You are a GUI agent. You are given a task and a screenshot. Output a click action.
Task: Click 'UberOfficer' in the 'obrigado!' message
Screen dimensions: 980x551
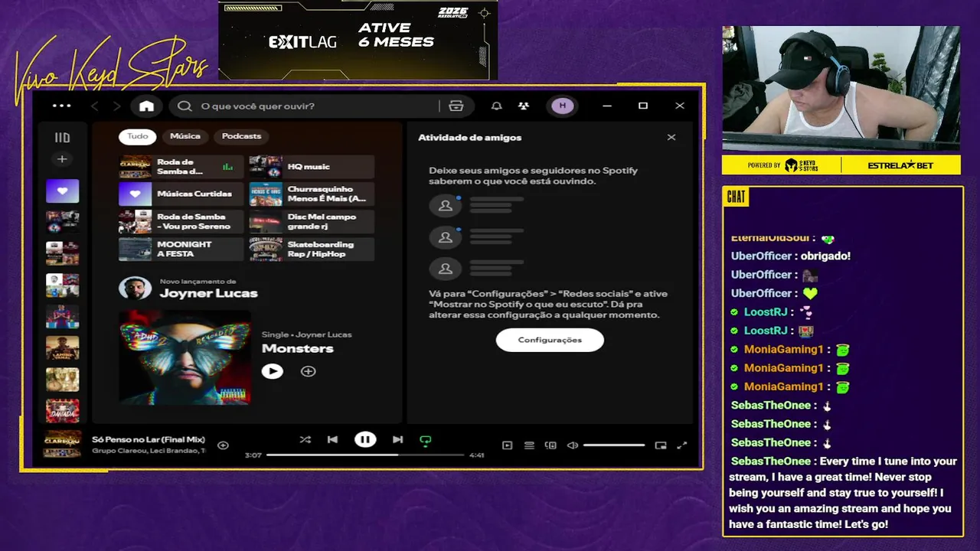[761, 256]
